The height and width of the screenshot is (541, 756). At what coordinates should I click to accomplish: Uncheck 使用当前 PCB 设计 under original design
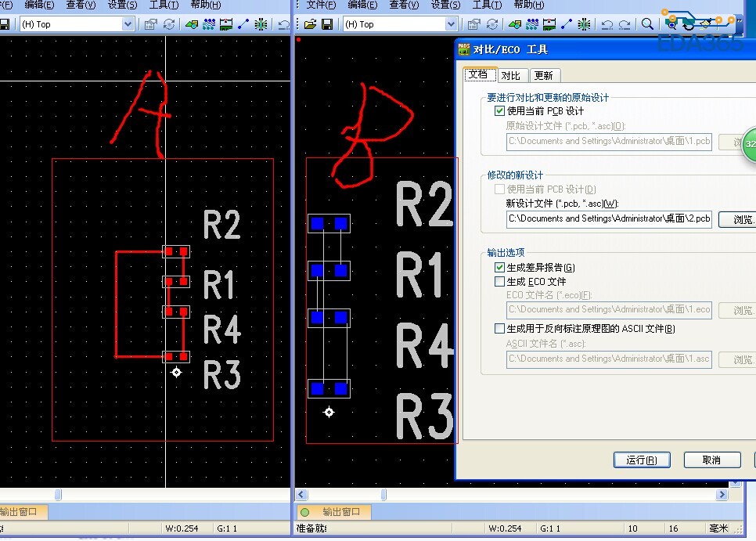(499, 111)
